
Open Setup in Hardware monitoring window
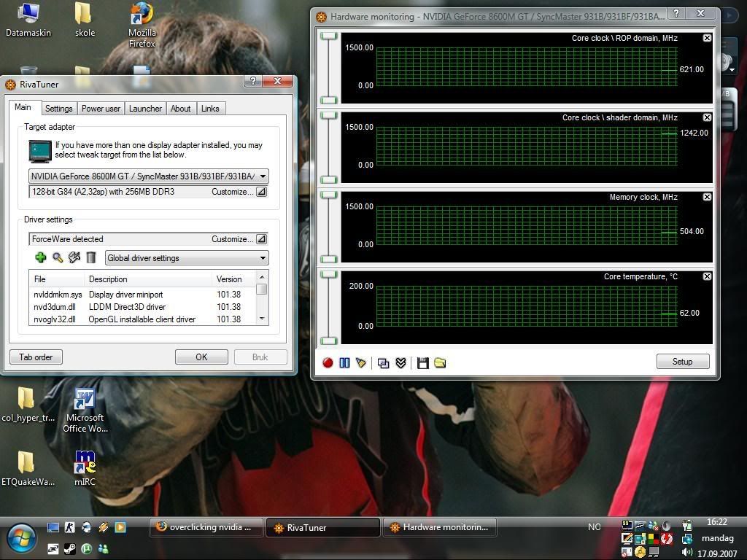tap(682, 362)
